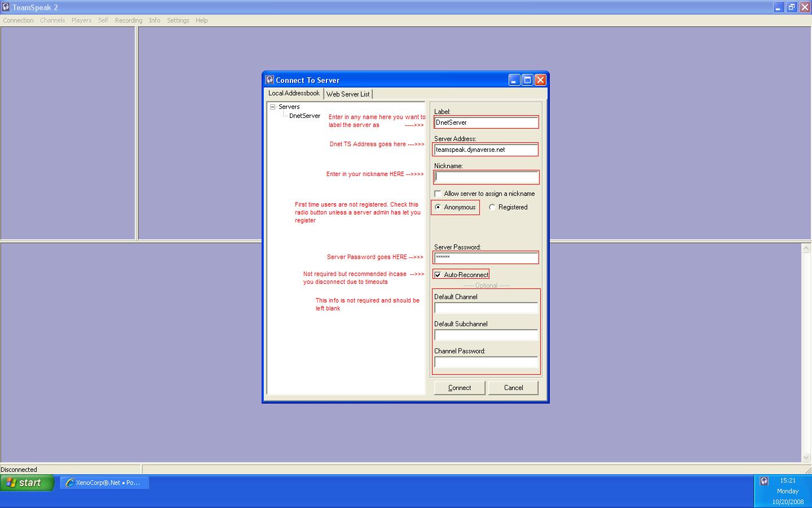This screenshot has height=508, width=812.
Task: Collapse the Servers tree node
Action: pos(272,107)
